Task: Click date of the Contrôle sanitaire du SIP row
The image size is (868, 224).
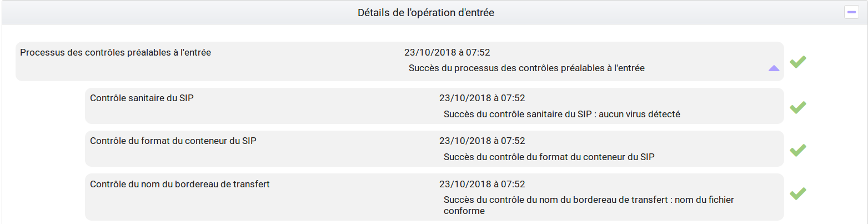Action: (482, 98)
